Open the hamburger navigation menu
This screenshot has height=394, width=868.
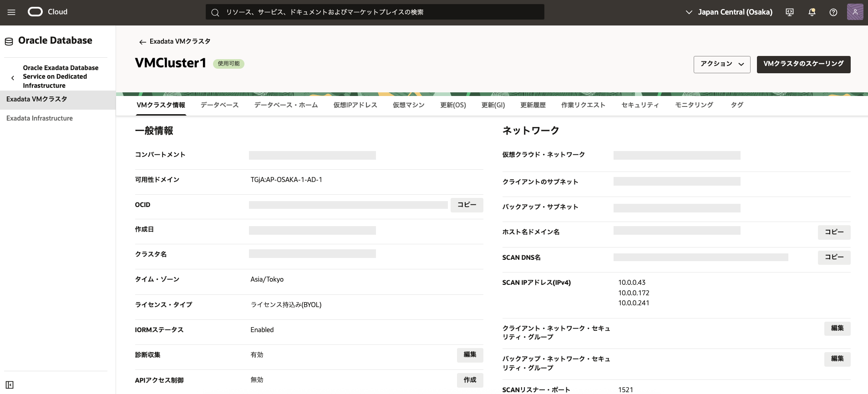click(11, 12)
